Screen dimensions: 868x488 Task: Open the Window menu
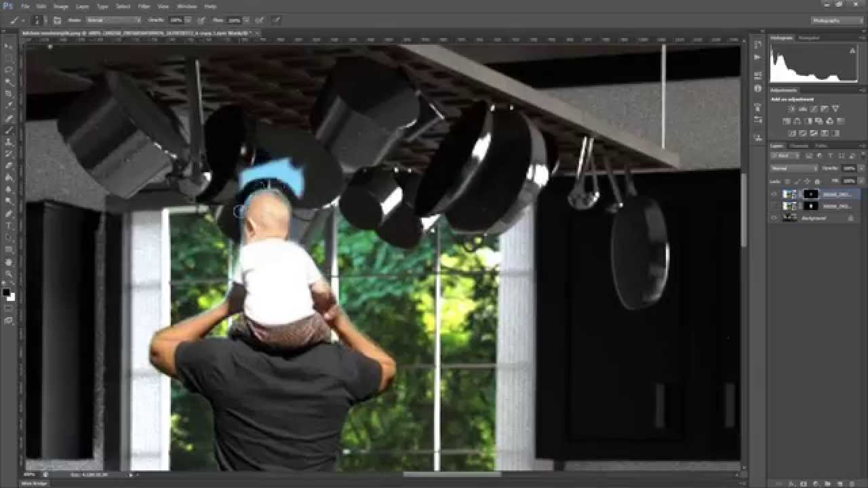(x=186, y=6)
